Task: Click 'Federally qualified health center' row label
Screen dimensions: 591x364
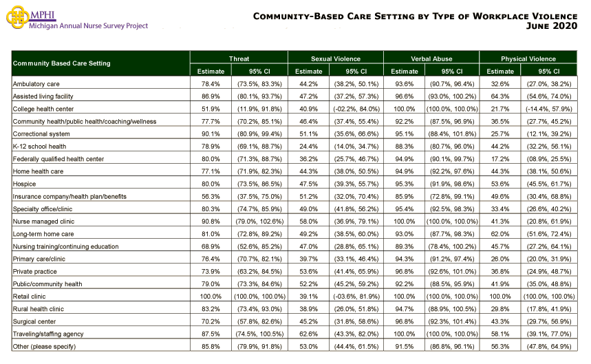Action: [x=58, y=159]
